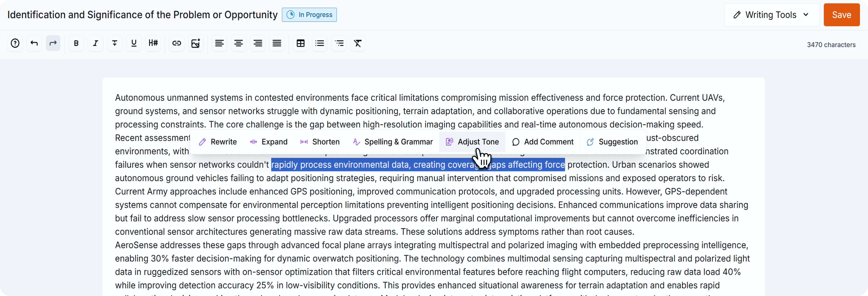Viewport: 868px width, 296px height.
Task: Click the orange Save button
Action: (841, 15)
